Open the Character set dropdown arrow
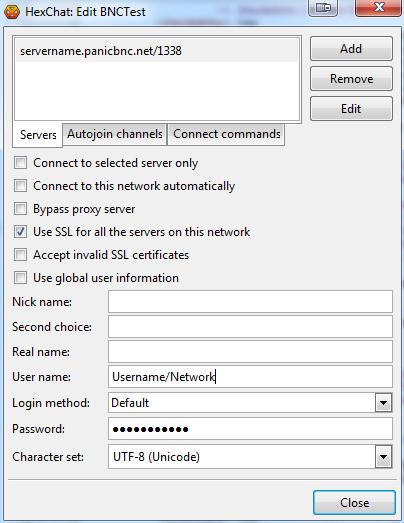Image resolution: width=404 pixels, height=523 pixels. pyautogui.click(x=383, y=456)
